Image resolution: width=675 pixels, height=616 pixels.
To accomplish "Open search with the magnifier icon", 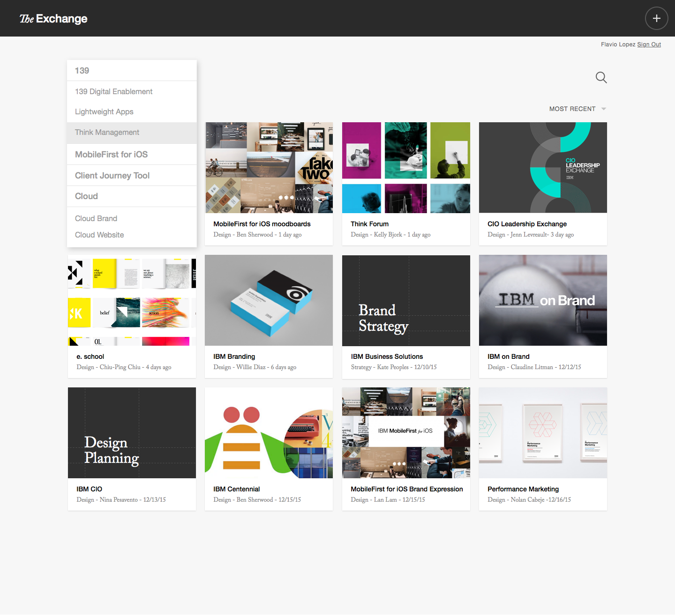I will 601,77.
